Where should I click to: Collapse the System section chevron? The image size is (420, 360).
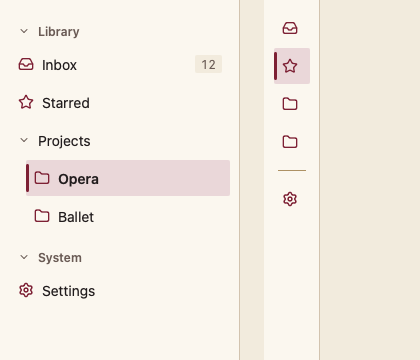(x=24, y=257)
